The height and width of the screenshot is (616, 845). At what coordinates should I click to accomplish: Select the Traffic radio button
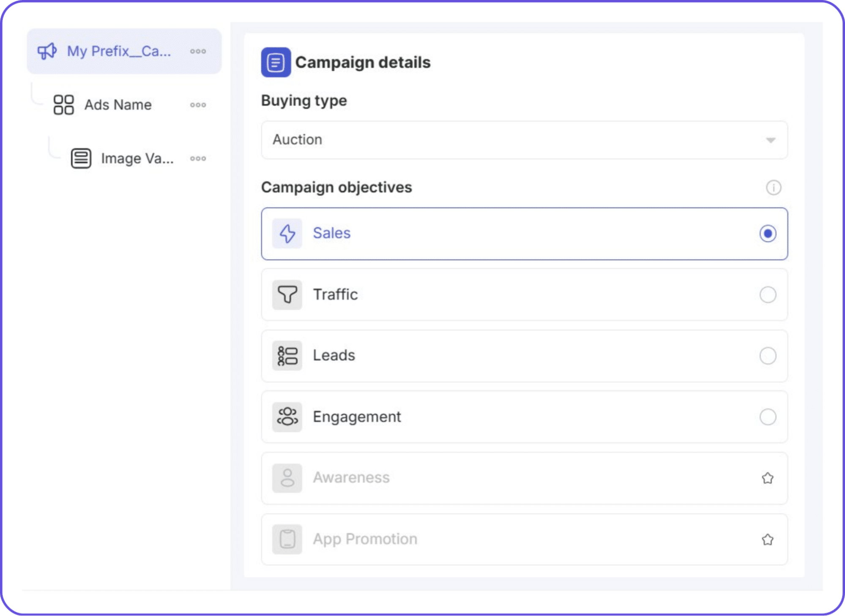click(x=768, y=295)
